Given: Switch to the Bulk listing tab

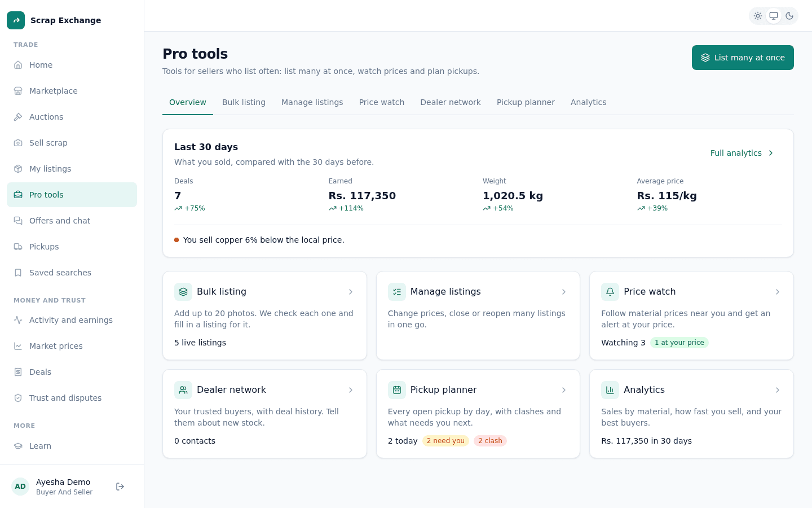Looking at the screenshot, I should point(244,102).
